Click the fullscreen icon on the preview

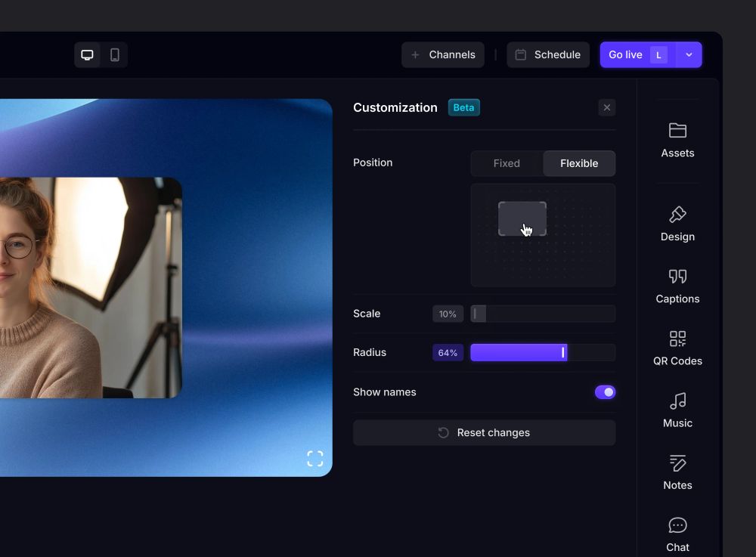(x=315, y=459)
